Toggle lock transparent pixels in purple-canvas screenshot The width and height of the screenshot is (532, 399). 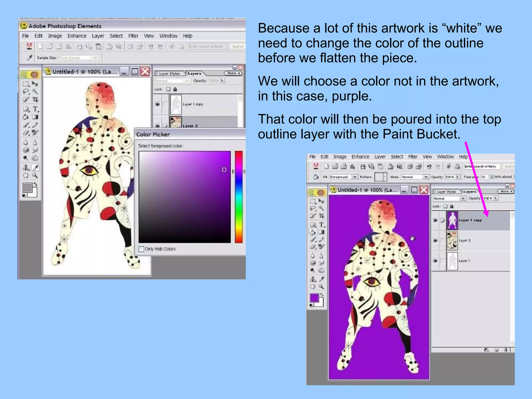445,206
